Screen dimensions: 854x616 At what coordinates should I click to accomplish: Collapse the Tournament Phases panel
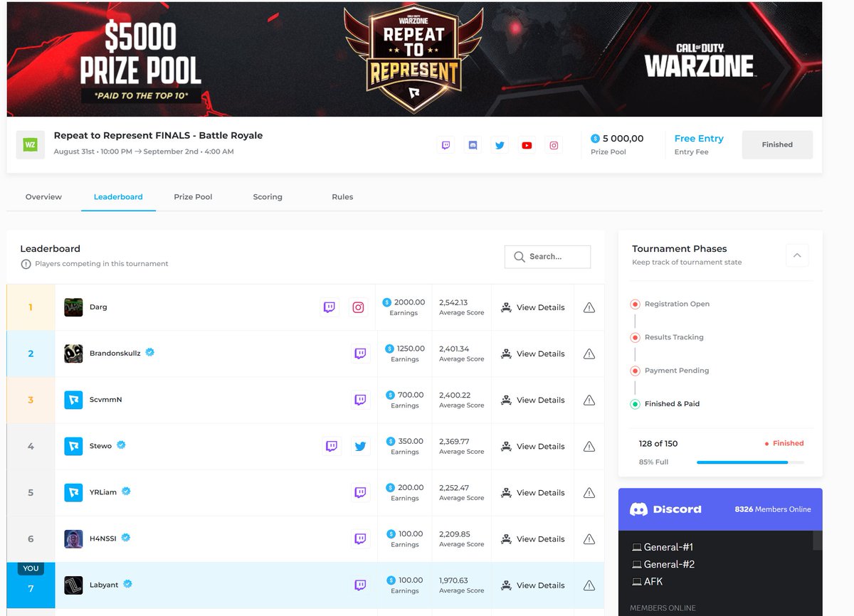[798, 255]
